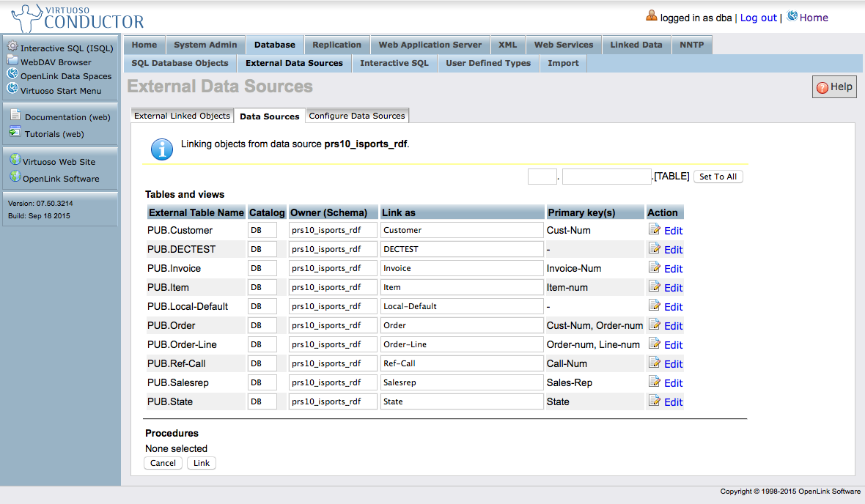865x504 pixels.
Task: Click the Virtuoso Web Site globe icon
Action: [x=14, y=160]
